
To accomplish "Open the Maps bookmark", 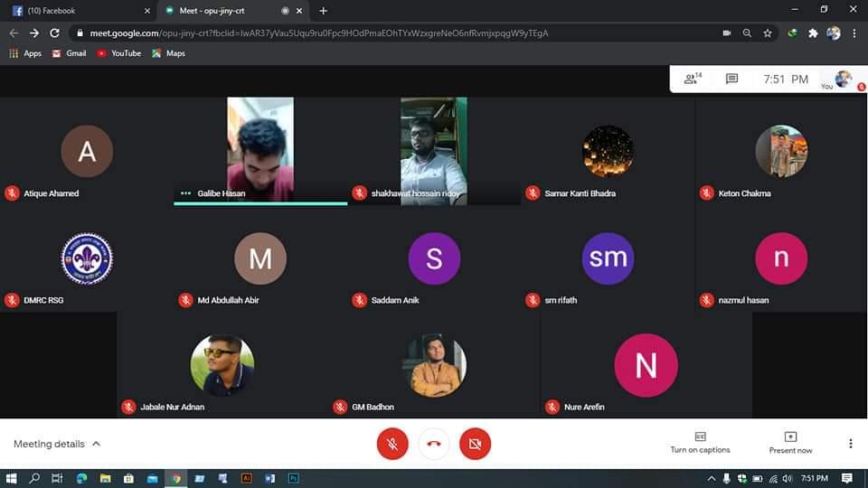I will [x=169, y=53].
